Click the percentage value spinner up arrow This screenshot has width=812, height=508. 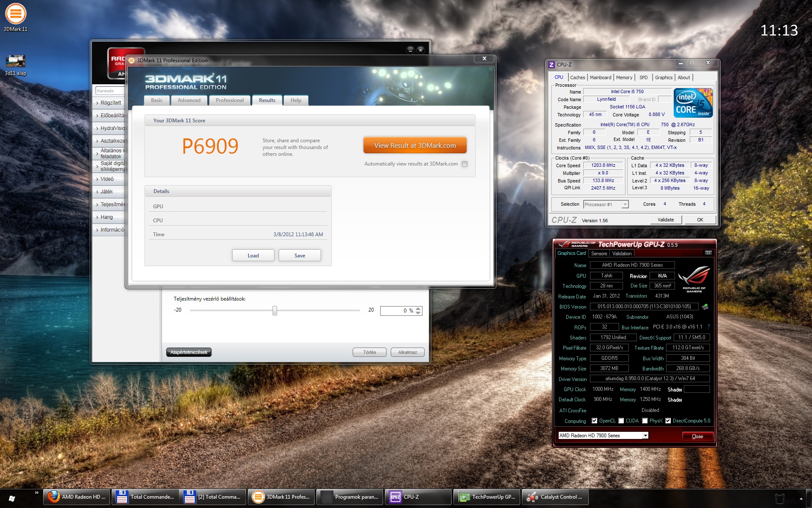pyautogui.click(x=418, y=308)
